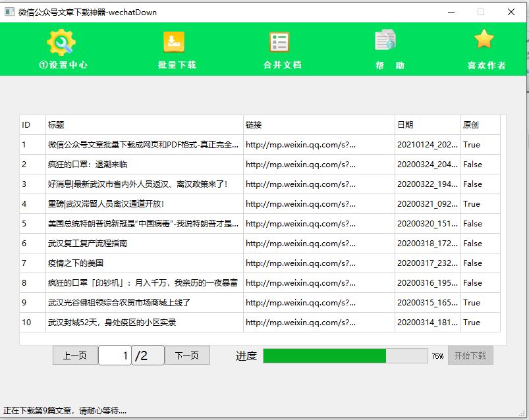The image size is (529, 420).
Task: Click the 进度 label
Action: pyautogui.click(x=246, y=355)
